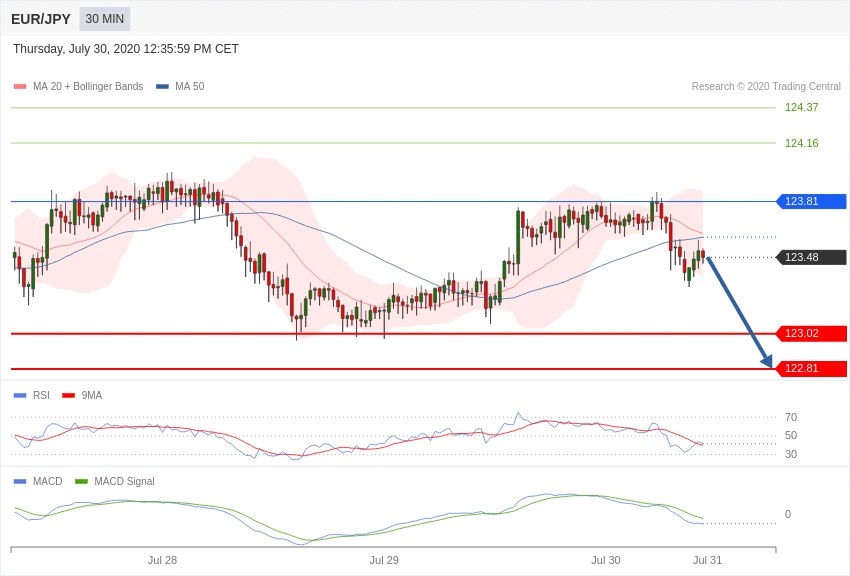Click the EUR/JPY pair title

click(x=41, y=19)
